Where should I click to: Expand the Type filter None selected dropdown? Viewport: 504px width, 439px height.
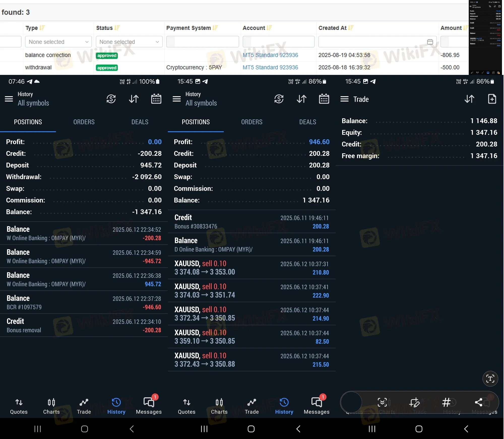point(58,42)
